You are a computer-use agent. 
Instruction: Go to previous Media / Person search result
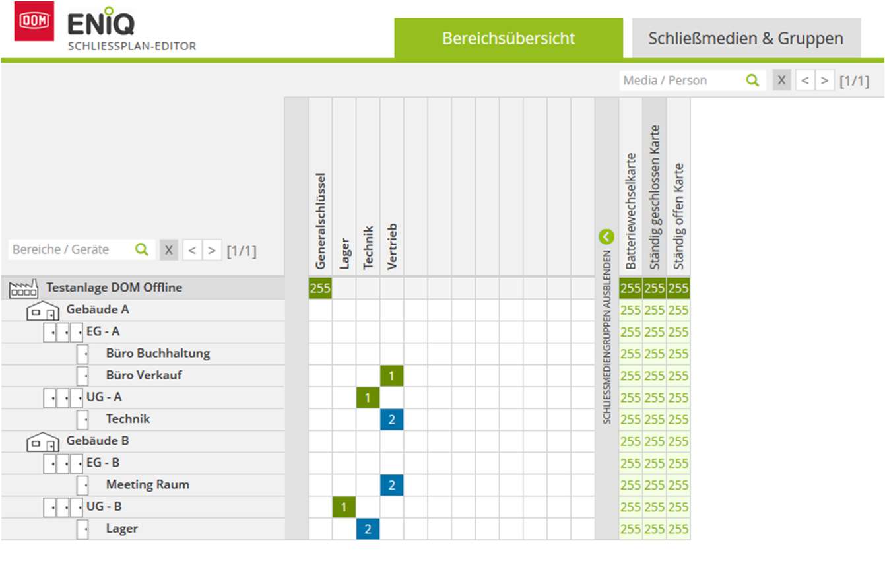click(804, 81)
